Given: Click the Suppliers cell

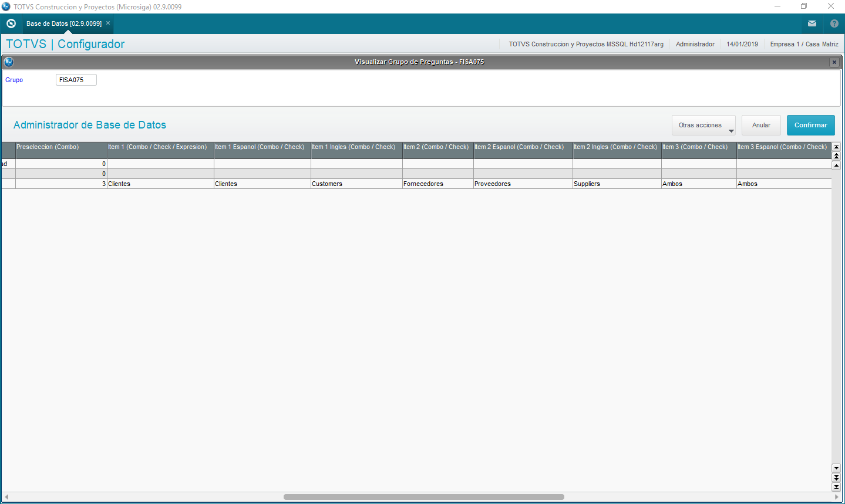Looking at the screenshot, I should point(617,184).
